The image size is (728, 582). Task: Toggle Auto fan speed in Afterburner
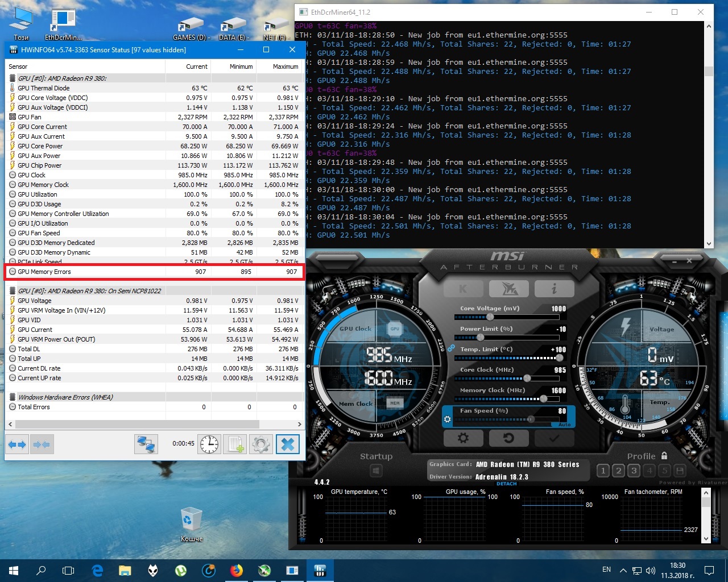pyautogui.click(x=564, y=425)
